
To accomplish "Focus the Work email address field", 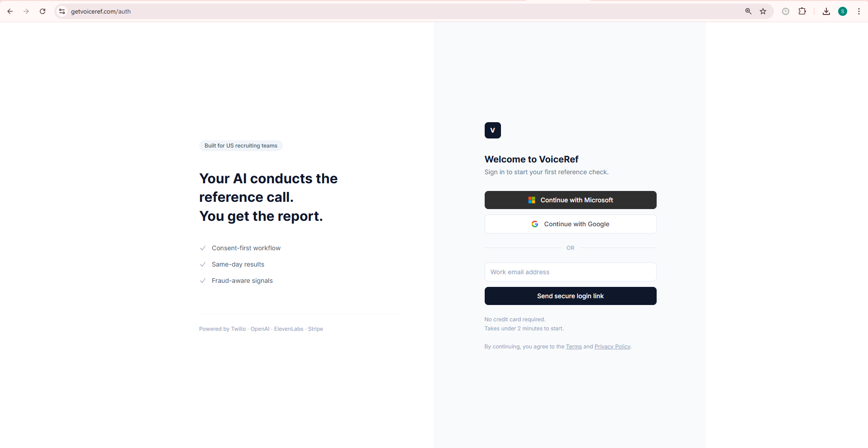I will pos(570,272).
